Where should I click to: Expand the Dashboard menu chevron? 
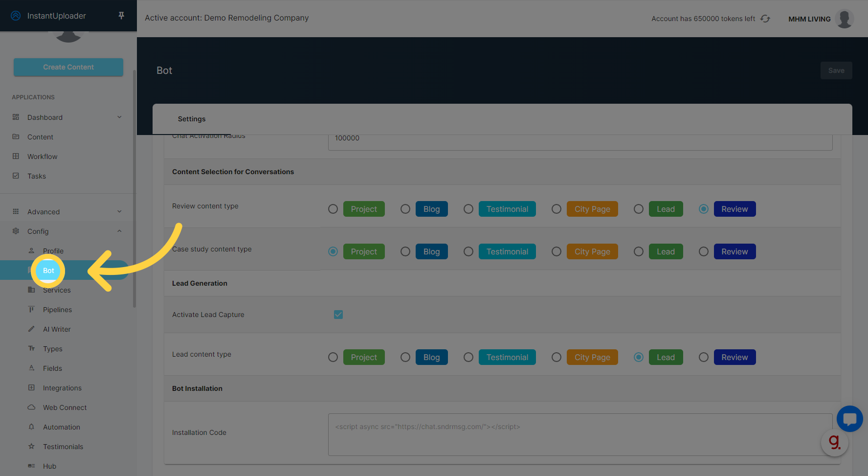pyautogui.click(x=119, y=117)
